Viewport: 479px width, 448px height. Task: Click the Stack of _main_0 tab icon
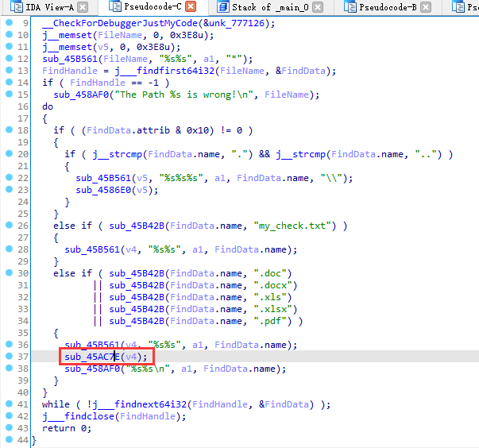(223, 6)
